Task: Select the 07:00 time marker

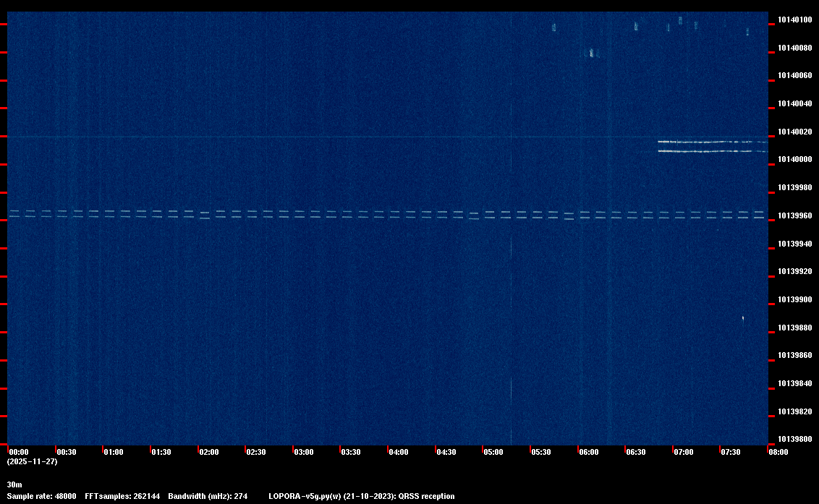Action: tap(683, 452)
